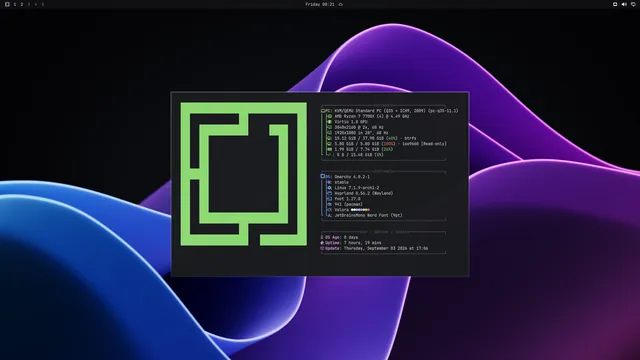
Task: Click the text "Virtio 1.0 GPU"
Action: point(351,122)
